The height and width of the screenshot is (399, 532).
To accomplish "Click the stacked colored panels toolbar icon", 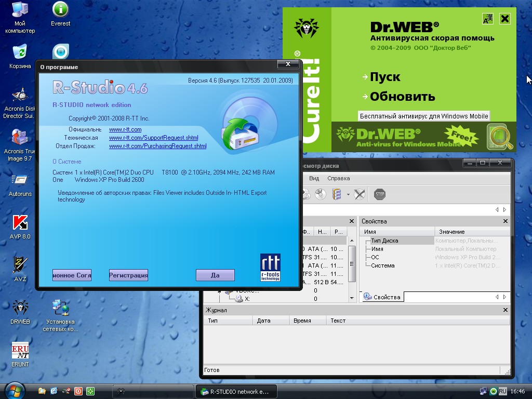I will pos(337,194).
